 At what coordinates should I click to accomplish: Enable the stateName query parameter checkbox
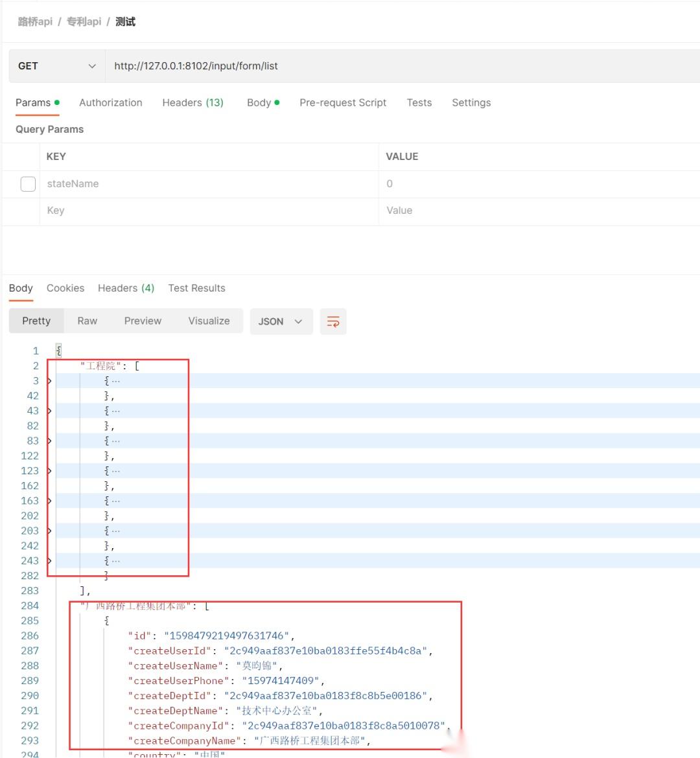(x=28, y=184)
